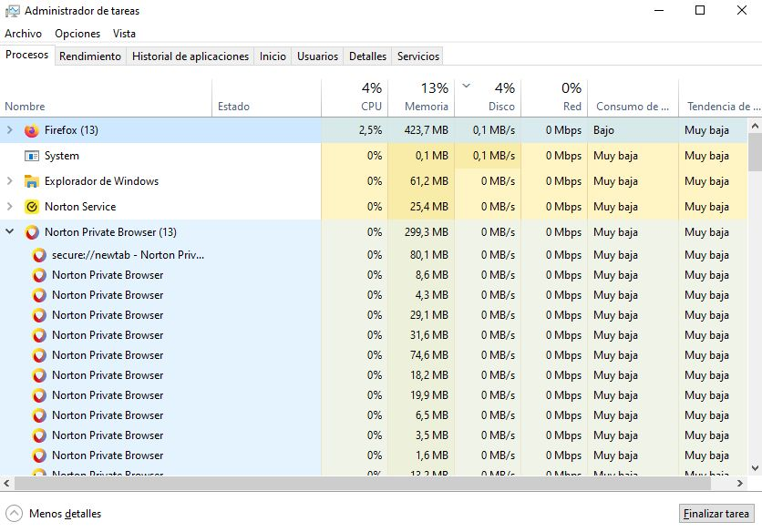The width and height of the screenshot is (762, 532).
Task: Click System memory value 0,1 MB
Action: (432, 156)
